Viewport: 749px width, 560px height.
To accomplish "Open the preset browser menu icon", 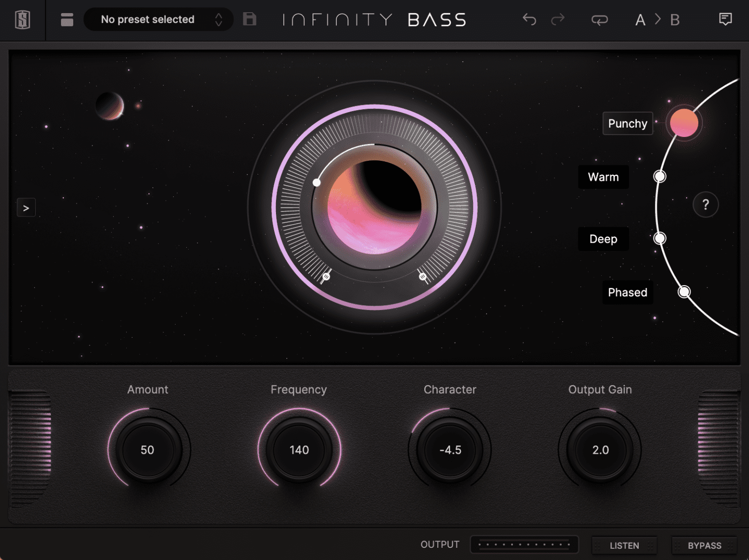I will (67, 19).
